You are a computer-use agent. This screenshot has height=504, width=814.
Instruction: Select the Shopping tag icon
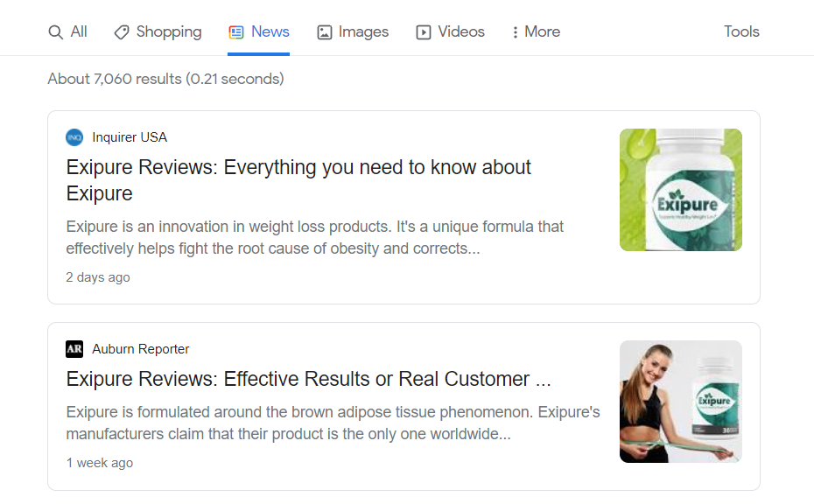tap(120, 31)
